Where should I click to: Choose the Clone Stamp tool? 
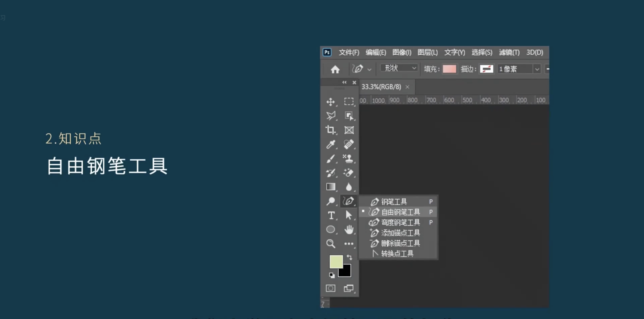coord(348,159)
